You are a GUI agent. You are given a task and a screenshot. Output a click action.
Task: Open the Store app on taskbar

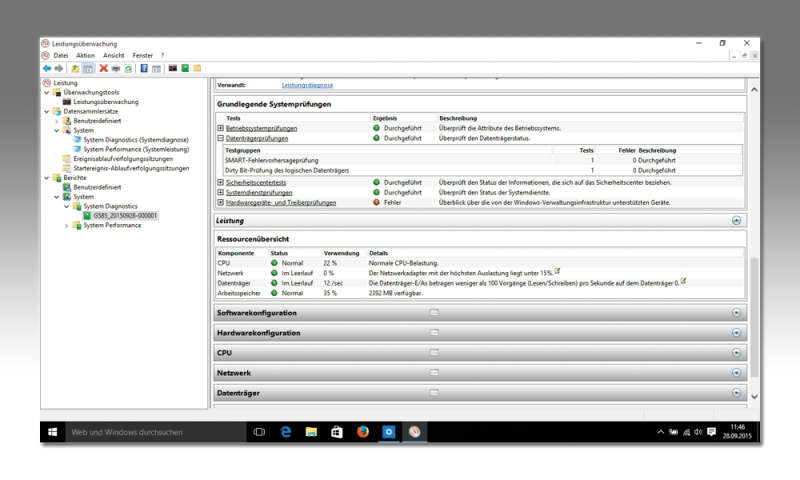(x=337, y=432)
